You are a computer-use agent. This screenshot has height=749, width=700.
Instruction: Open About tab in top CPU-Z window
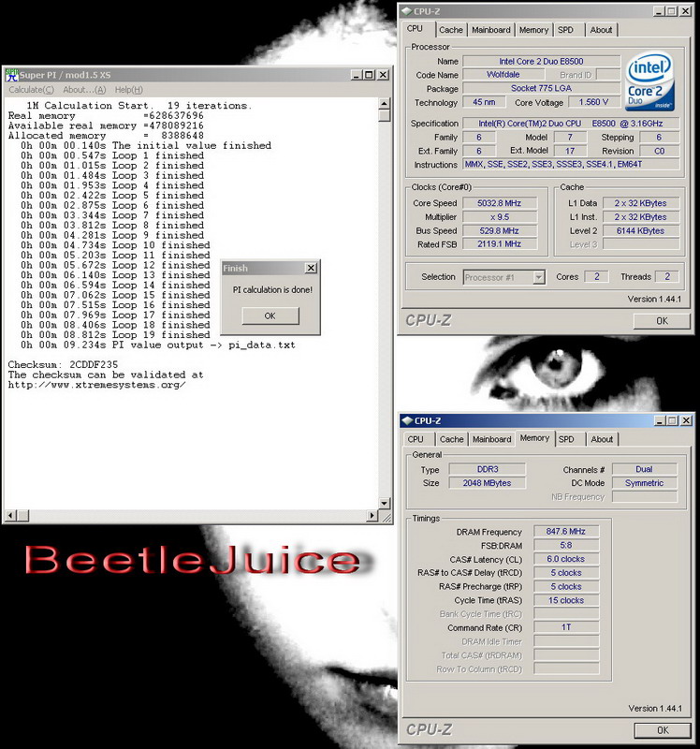coord(601,30)
